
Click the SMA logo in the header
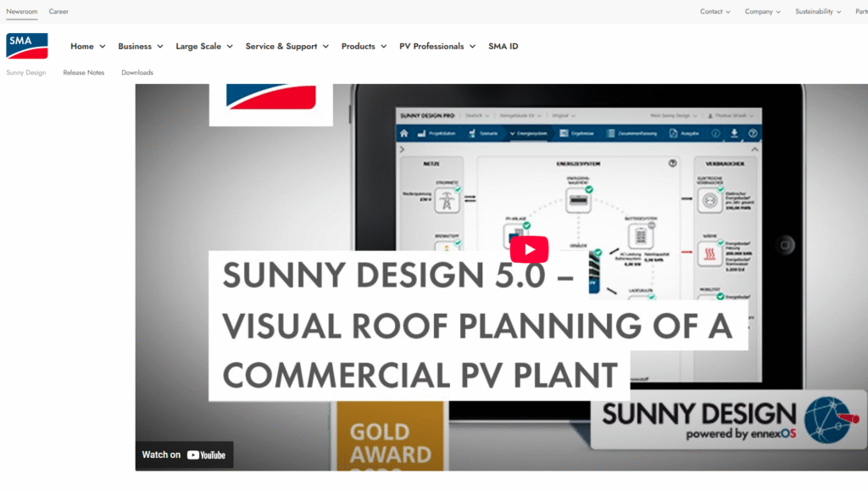point(27,46)
